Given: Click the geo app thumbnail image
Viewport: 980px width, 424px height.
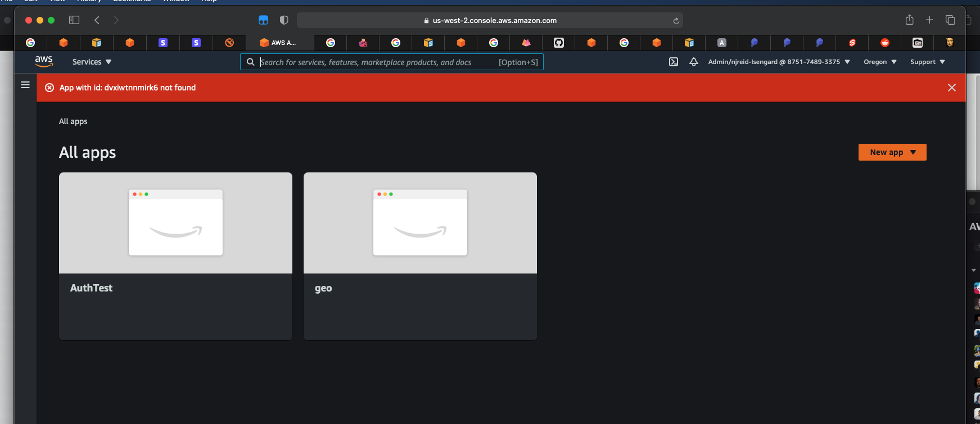Looking at the screenshot, I should [420, 223].
